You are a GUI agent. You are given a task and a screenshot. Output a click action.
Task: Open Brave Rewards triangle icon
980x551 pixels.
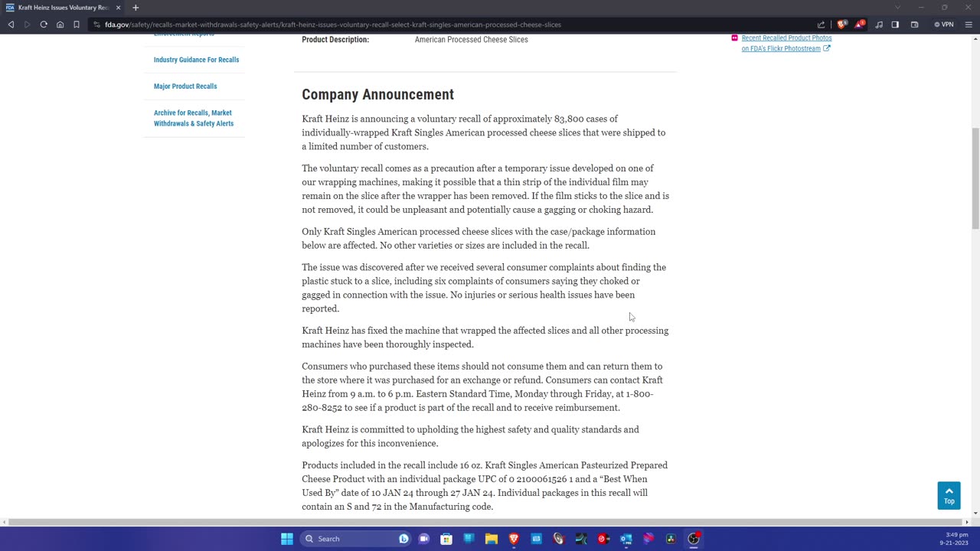[859, 24]
